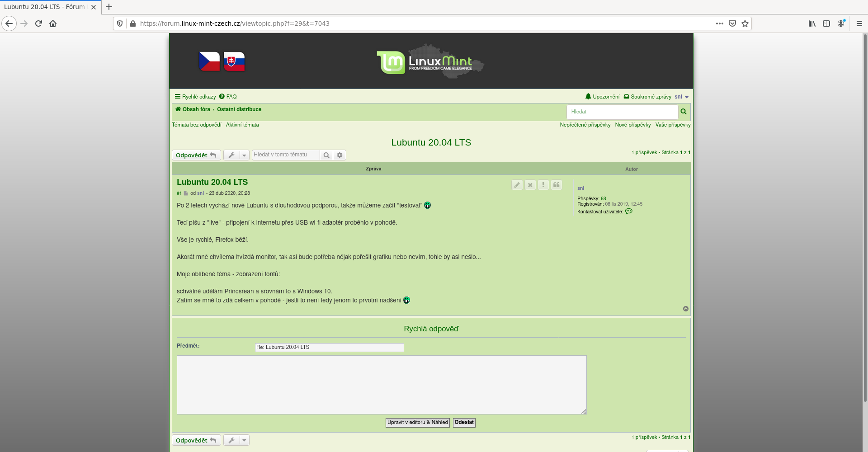This screenshot has width=868, height=452.
Task: Report this post with exclamation icon
Action: [543, 185]
